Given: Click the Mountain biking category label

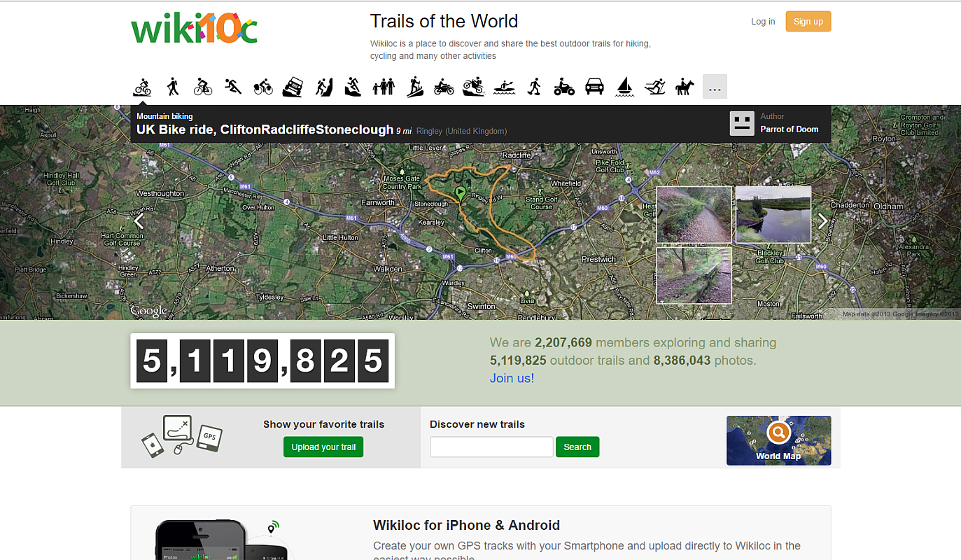Looking at the screenshot, I should [x=164, y=116].
